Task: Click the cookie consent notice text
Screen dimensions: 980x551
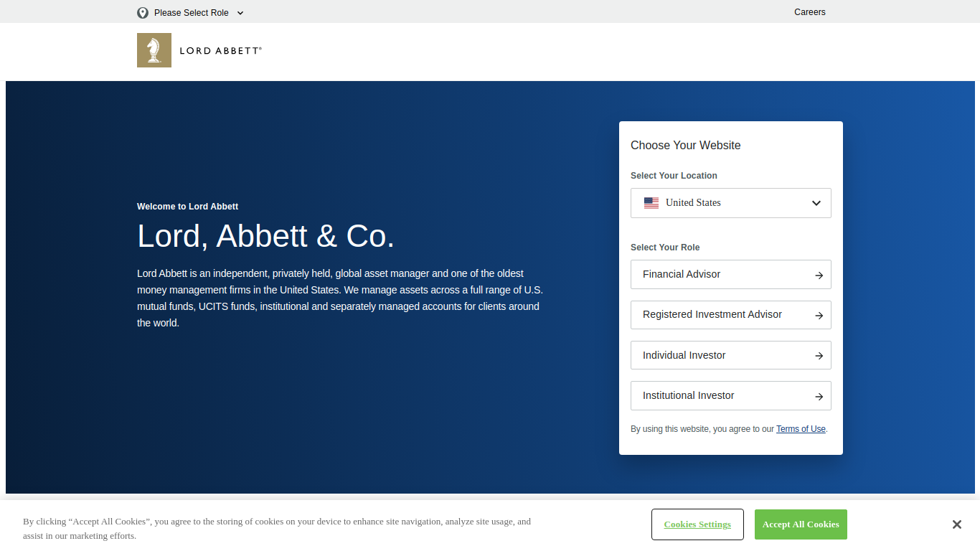Action: pyautogui.click(x=277, y=529)
